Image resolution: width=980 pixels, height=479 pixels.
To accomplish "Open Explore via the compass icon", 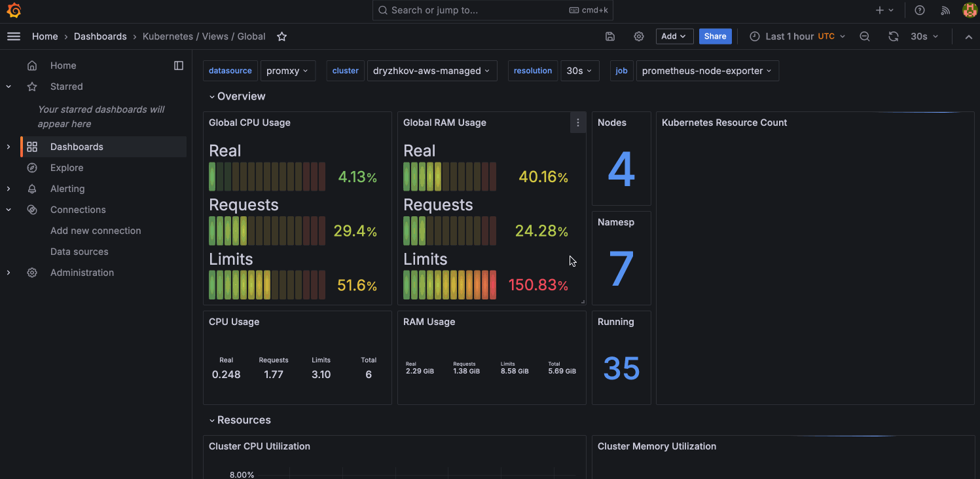I will click(31, 168).
